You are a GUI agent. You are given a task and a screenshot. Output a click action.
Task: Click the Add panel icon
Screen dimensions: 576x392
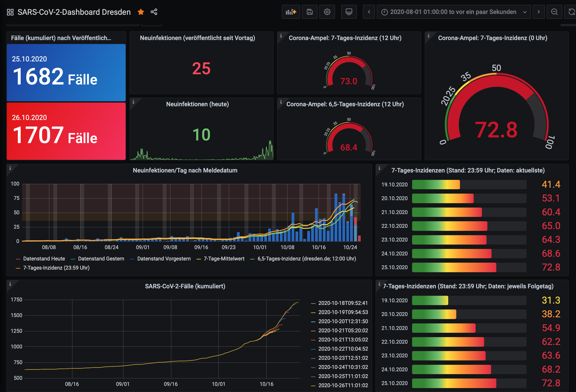[x=291, y=12]
